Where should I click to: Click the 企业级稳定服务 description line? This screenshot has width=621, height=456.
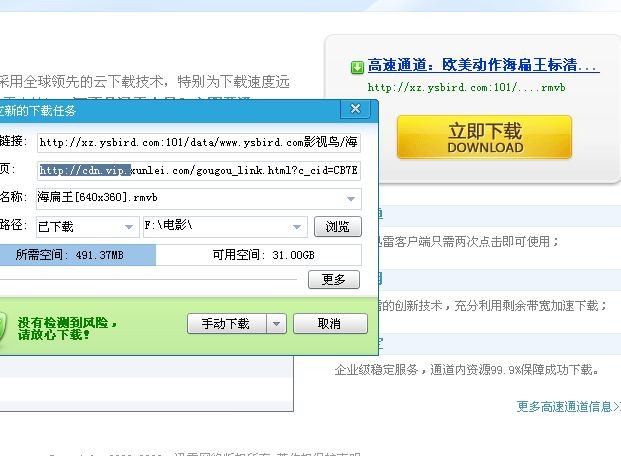467,370
